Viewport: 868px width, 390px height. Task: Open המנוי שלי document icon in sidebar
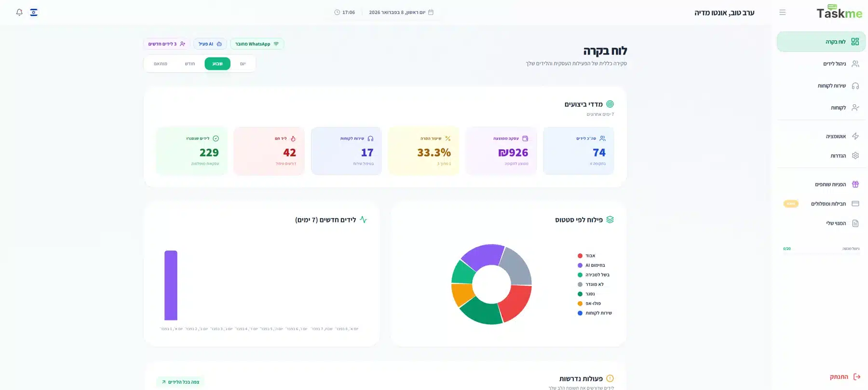(x=855, y=223)
